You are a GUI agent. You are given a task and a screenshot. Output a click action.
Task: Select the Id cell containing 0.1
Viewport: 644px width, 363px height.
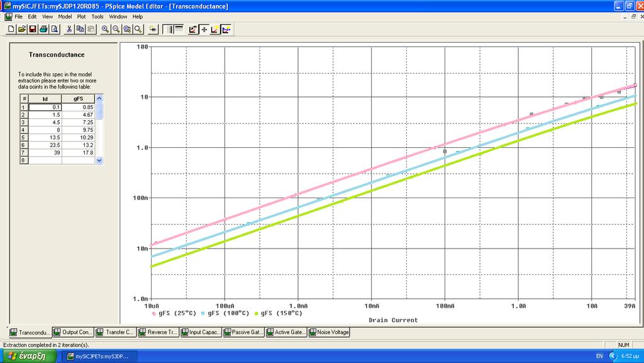[x=45, y=107]
